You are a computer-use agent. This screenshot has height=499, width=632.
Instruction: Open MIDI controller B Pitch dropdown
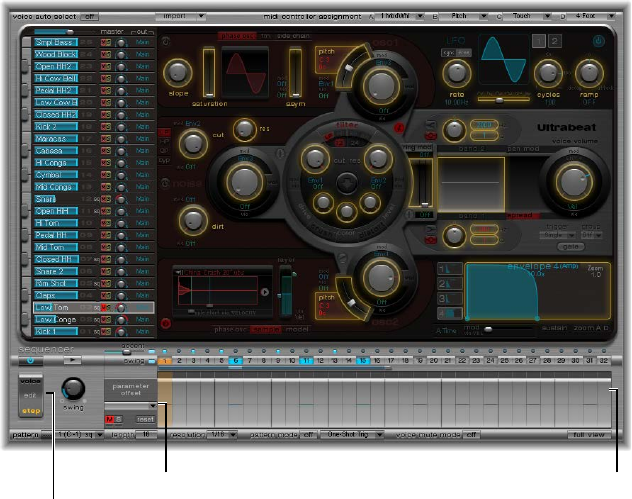(463, 16)
